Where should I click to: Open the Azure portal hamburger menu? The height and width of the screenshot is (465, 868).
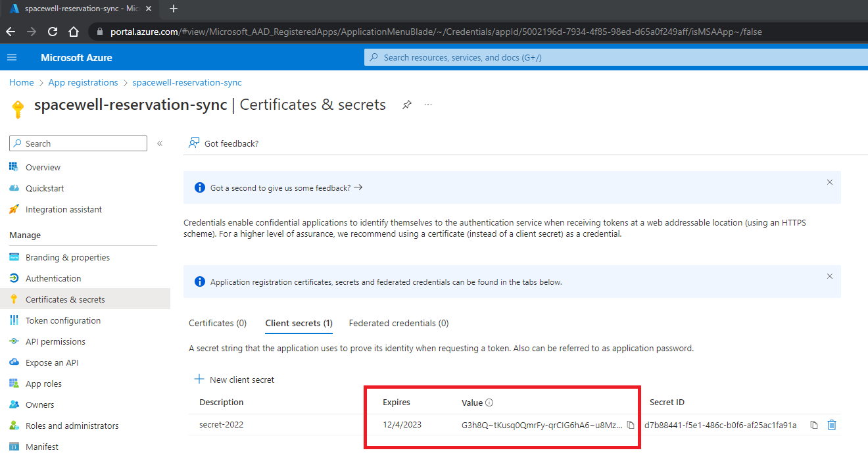coord(12,57)
